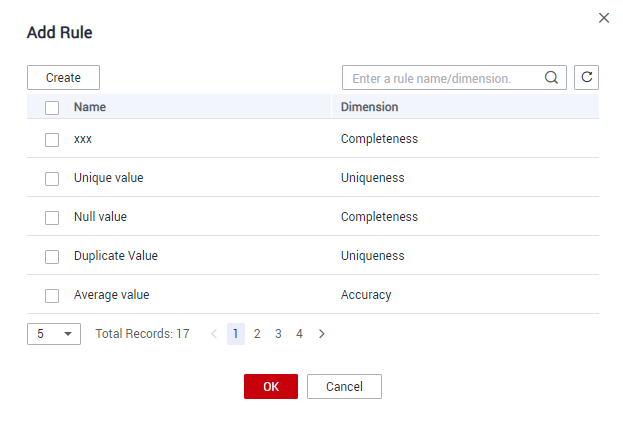Screen dimensions: 623x424
Task: Open the page size dropdown
Action: (x=54, y=334)
